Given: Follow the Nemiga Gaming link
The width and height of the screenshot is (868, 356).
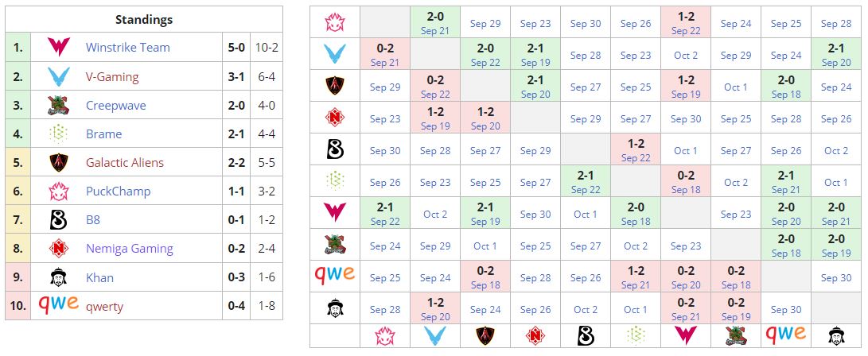Looking at the screenshot, I should [129, 249].
